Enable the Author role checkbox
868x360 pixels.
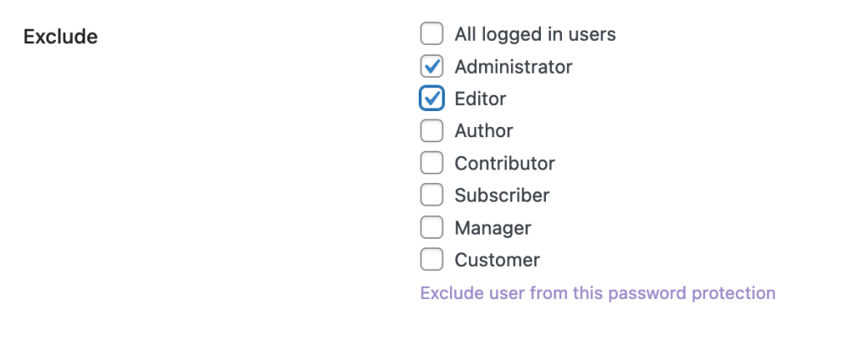point(431,131)
